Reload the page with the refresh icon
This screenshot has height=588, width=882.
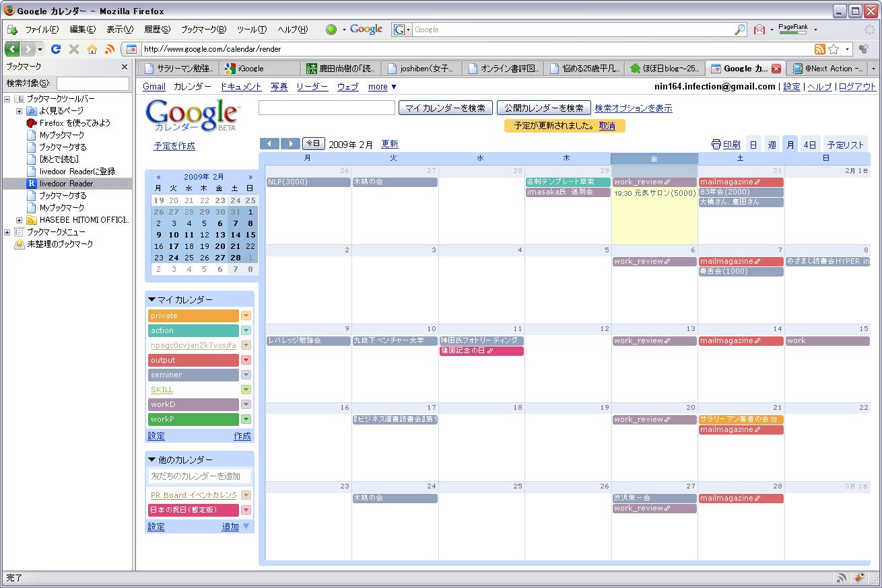tap(56, 49)
